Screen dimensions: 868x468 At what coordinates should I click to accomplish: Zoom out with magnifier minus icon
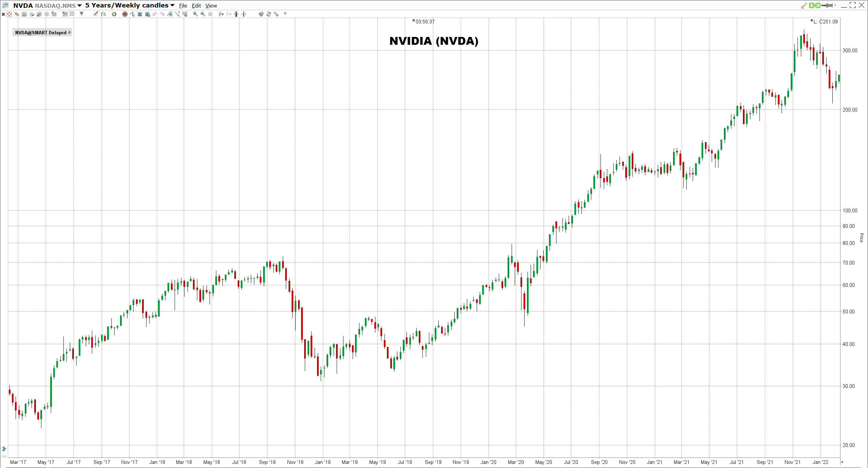[203, 14]
